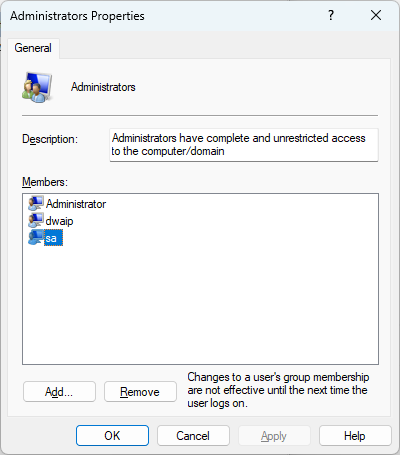This screenshot has height=455, width=400.
Task: Confirm with the OK button
Action: 112,435
